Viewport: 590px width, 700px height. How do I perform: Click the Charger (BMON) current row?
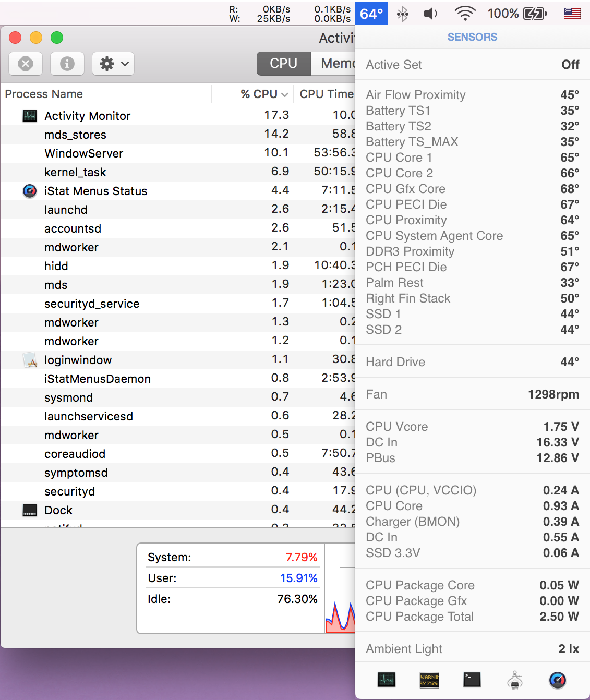tap(473, 522)
